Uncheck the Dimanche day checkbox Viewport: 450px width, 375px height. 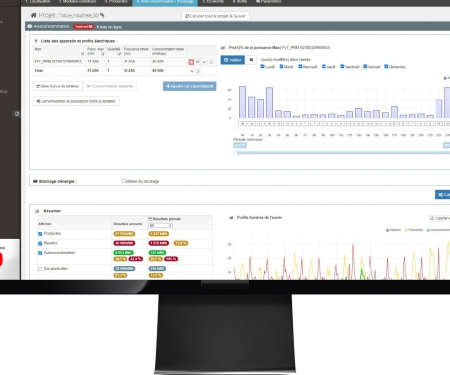coord(386,67)
